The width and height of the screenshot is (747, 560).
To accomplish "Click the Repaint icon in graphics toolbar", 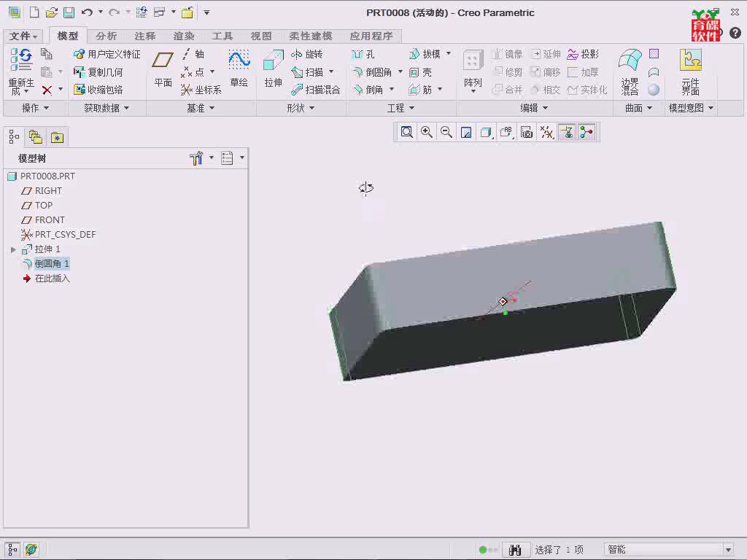I will (466, 132).
